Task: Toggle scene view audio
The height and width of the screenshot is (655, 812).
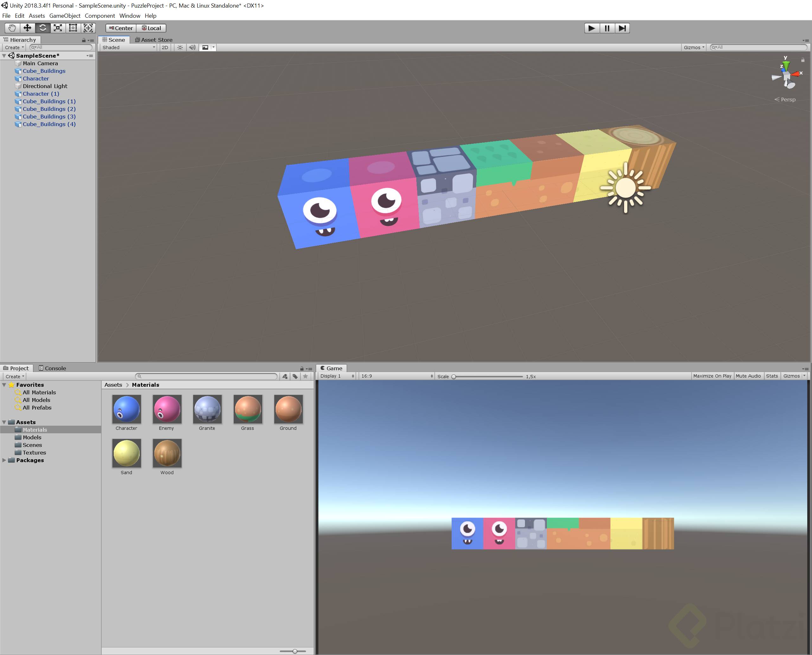Action: coord(192,47)
